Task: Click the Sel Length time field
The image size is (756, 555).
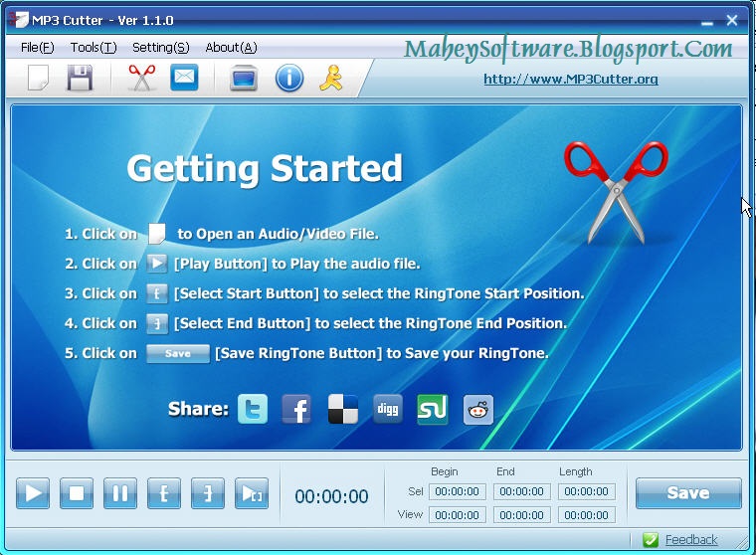Action: (x=586, y=491)
